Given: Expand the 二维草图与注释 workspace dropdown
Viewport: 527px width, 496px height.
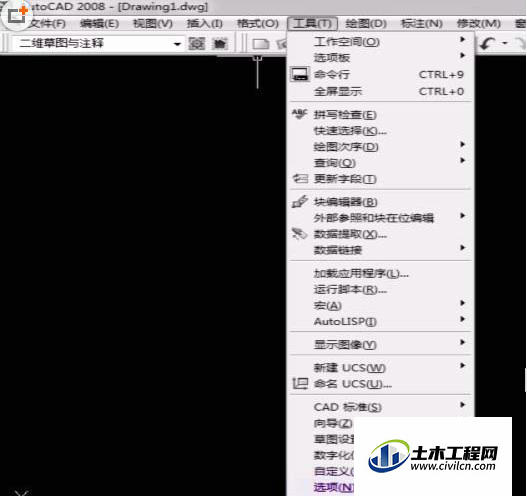Looking at the screenshot, I should point(177,44).
